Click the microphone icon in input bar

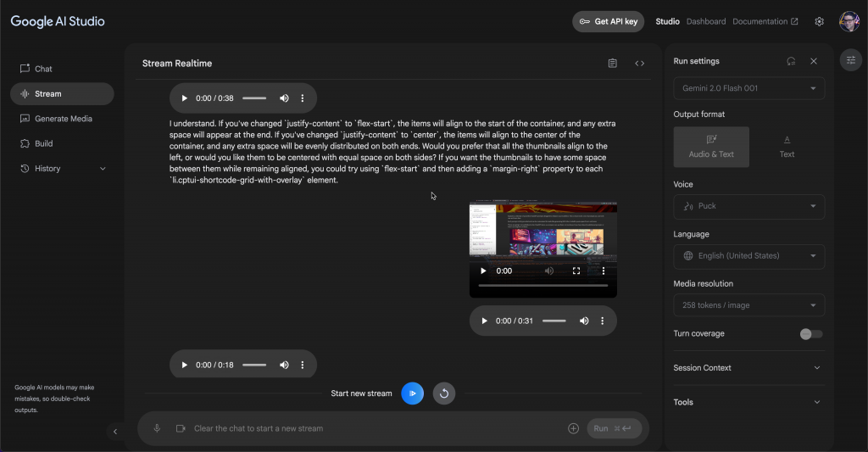pyautogui.click(x=157, y=428)
